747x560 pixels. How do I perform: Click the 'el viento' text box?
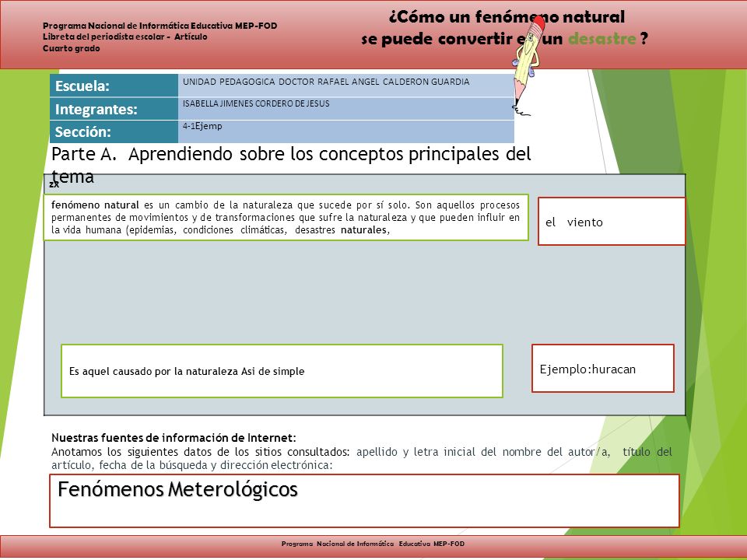click(x=612, y=222)
